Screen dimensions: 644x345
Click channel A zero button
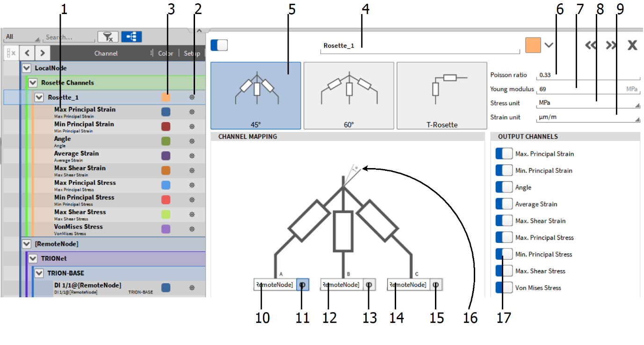pyautogui.click(x=302, y=285)
